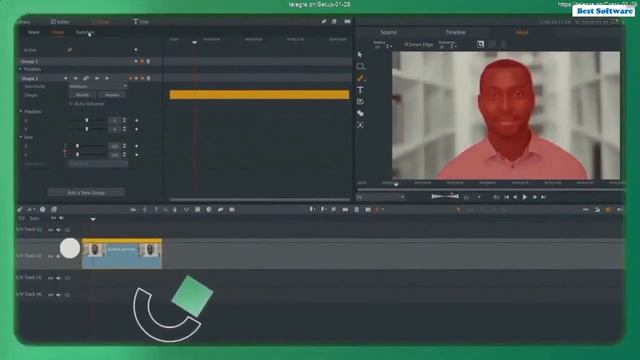Mute the audio of A/V Track (3)
The image size is (640, 360).
point(59,278)
